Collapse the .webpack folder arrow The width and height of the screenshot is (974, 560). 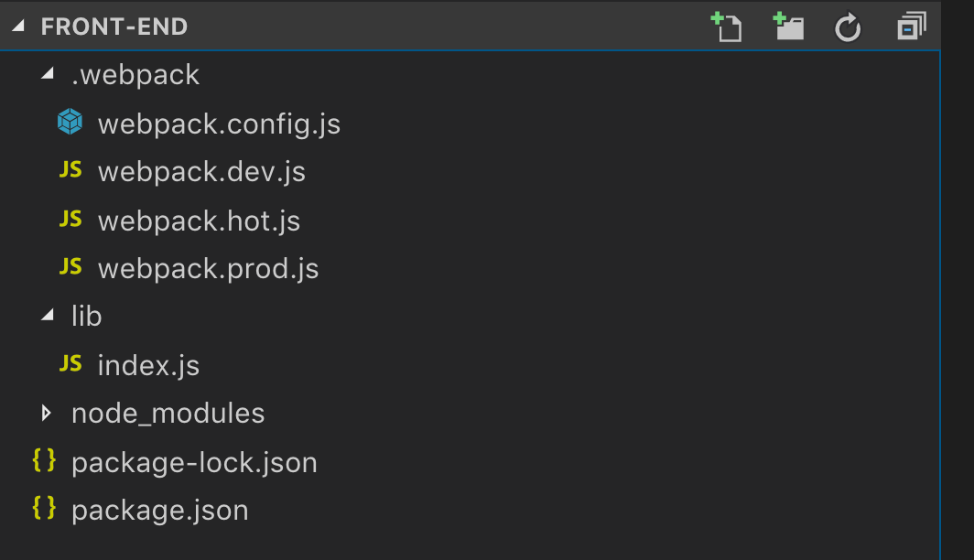click(x=48, y=74)
